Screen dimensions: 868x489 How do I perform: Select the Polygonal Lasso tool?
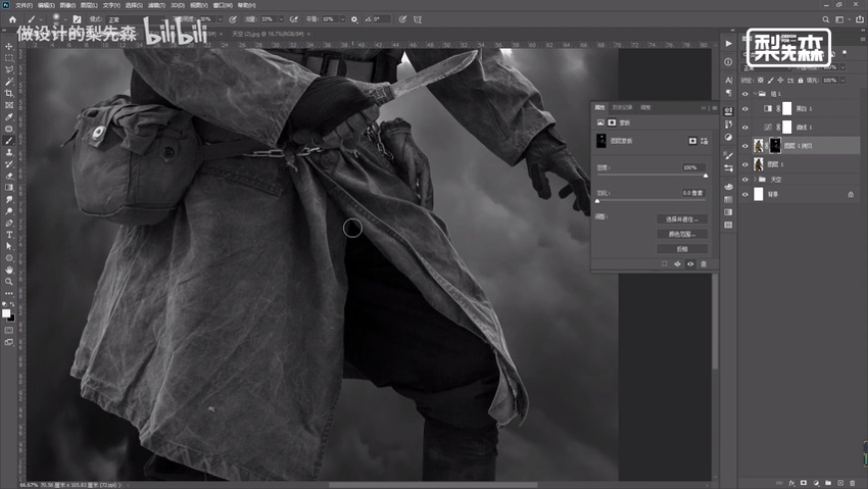[x=9, y=70]
